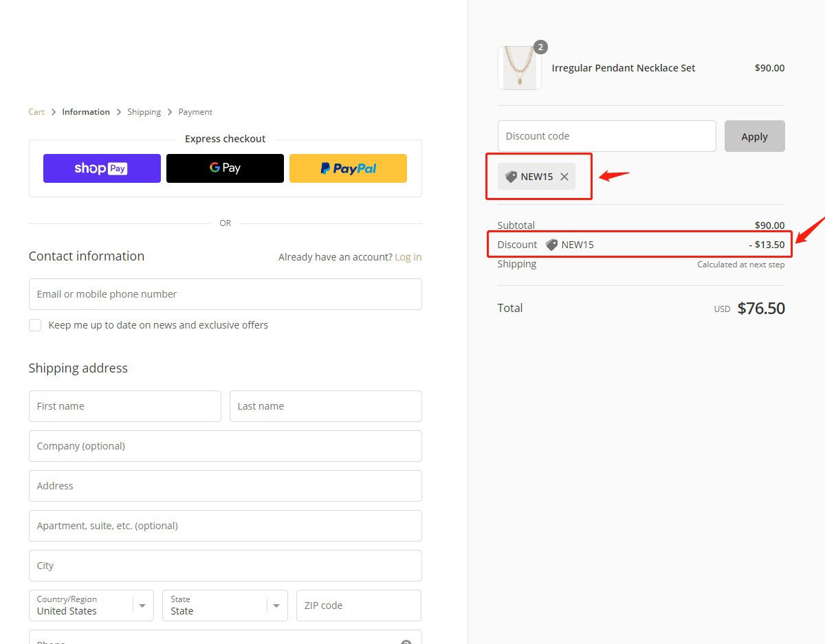Select the Shipping breadcrumb step
825x644 pixels.
[144, 112]
